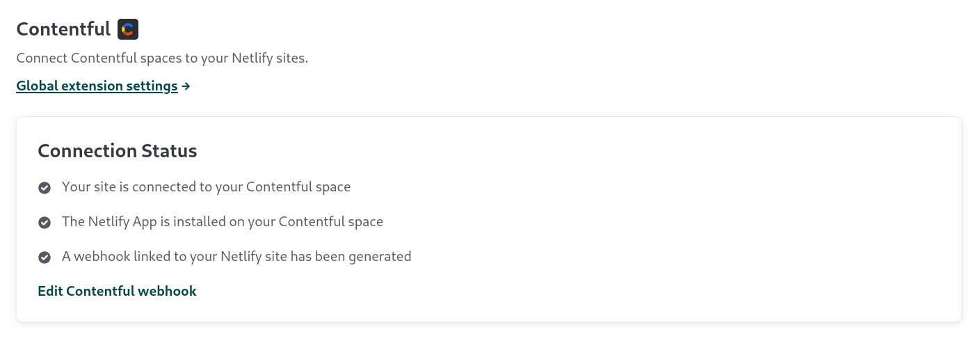Screen dimensions: 980x341
Task: Click the checkmark icon for Netlify App installed
Action: [x=45, y=223]
